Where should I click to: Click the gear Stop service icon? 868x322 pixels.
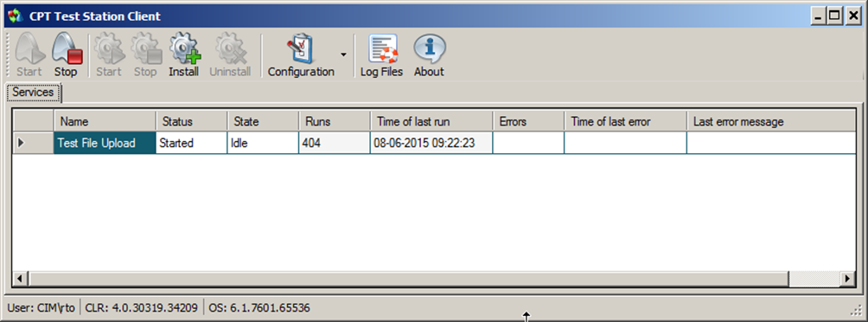[145, 55]
